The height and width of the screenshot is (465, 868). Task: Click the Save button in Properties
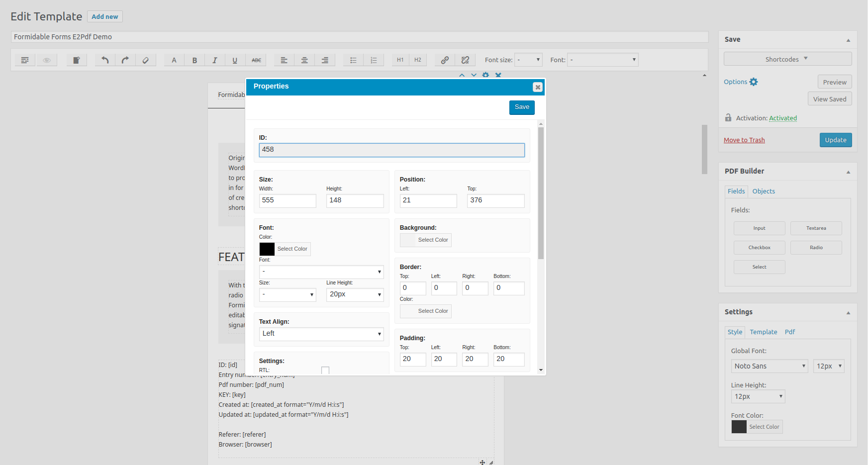pyautogui.click(x=522, y=107)
